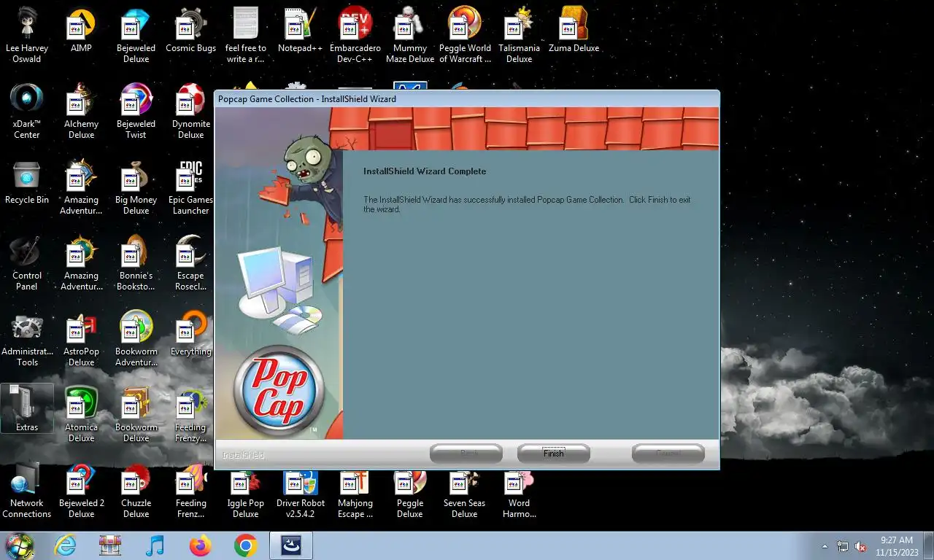Show hidden system tray icons

825,546
